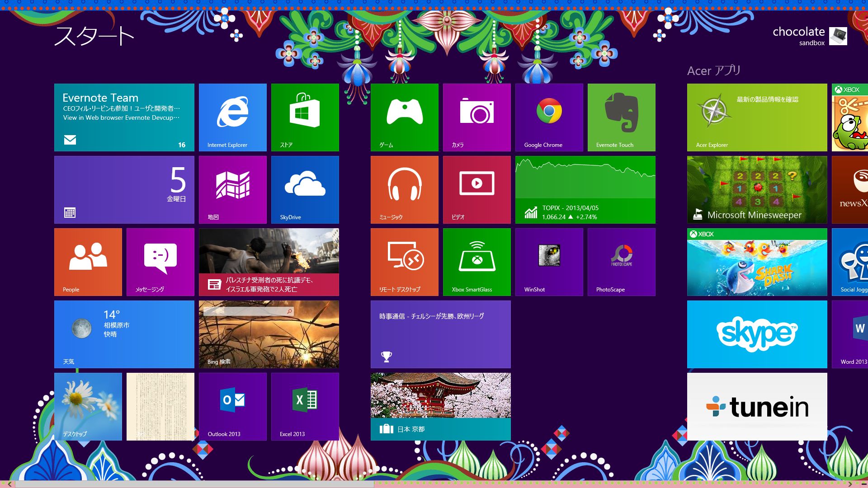Open the SkyDrive cloud tile

click(x=305, y=189)
